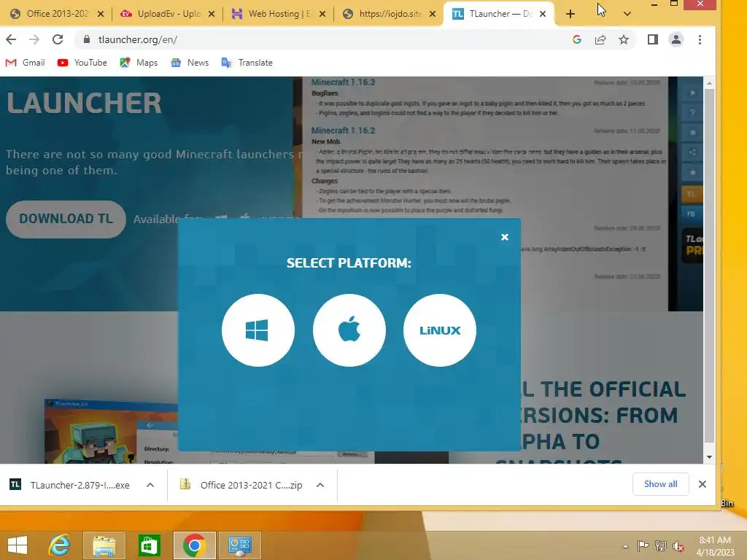
Task: Open the Chrome profile avatar
Action: 676,39
